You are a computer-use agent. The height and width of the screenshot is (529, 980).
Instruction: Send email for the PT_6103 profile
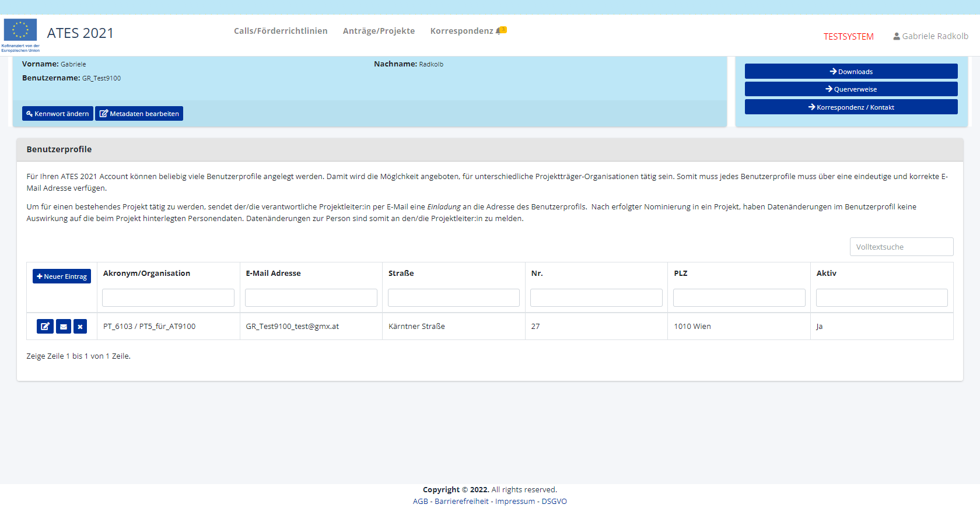coord(64,327)
